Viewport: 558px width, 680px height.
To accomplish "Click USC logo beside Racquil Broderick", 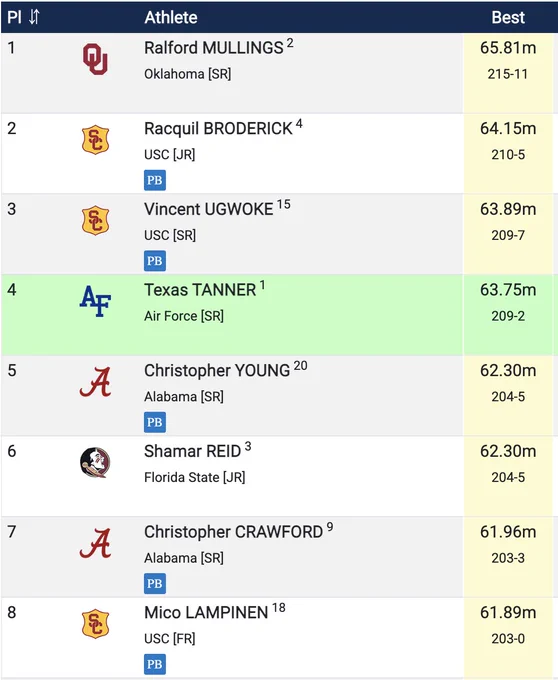I will 95,140.
